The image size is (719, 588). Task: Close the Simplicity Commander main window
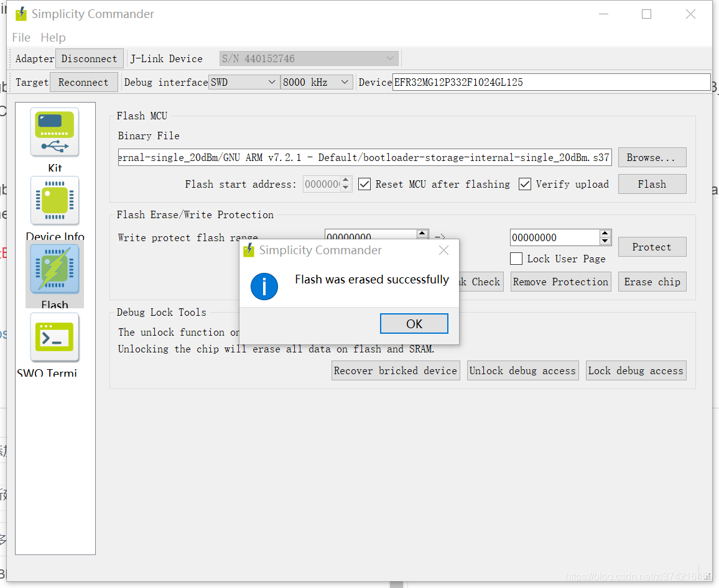click(x=690, y=14)
